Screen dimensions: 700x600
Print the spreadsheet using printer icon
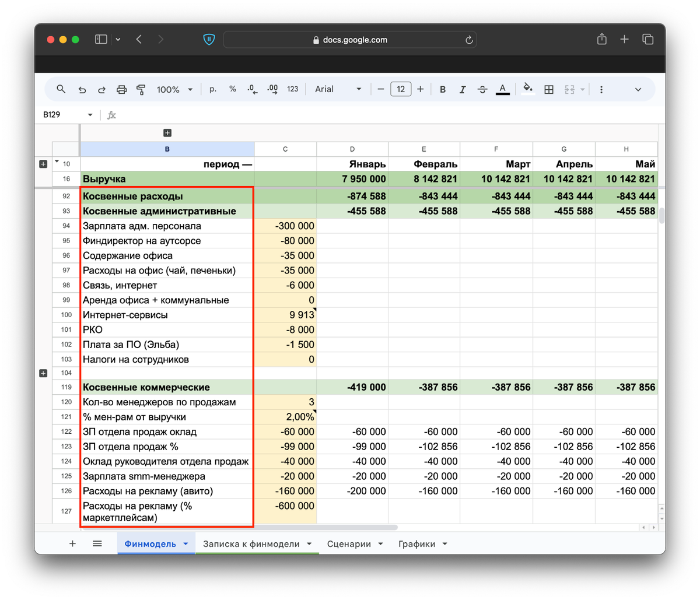pos(121,89)
